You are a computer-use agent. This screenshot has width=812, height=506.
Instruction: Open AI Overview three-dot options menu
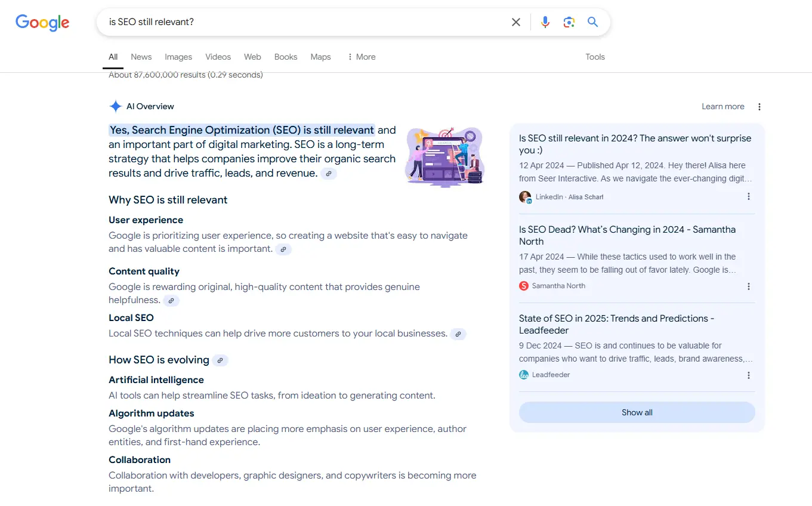tap(759, 107)
